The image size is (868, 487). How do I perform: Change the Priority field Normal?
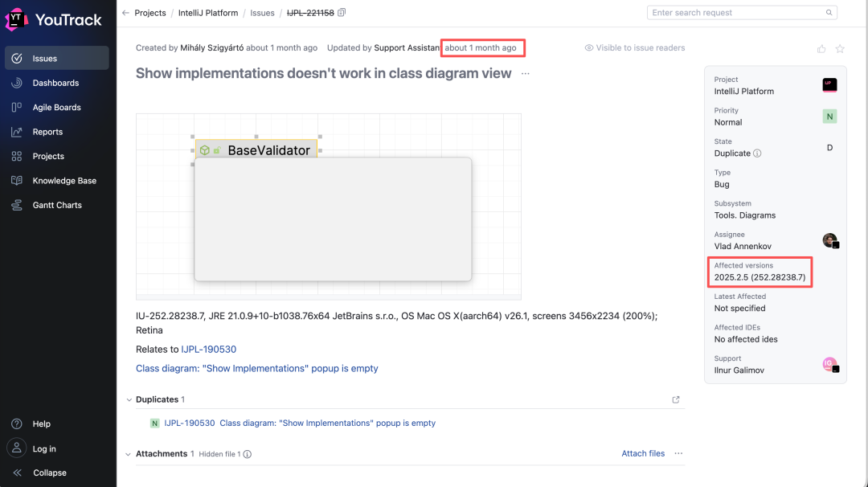coord(728,122)
